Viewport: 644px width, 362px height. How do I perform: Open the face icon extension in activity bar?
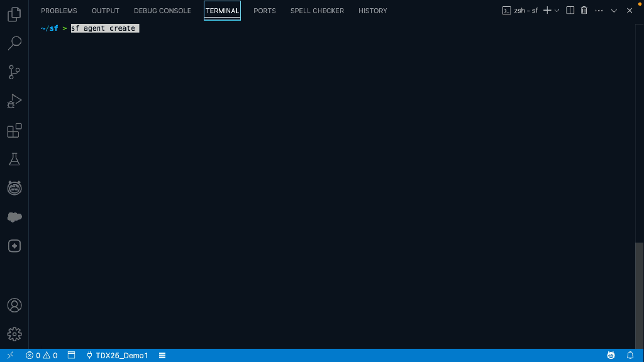[14, 188]
